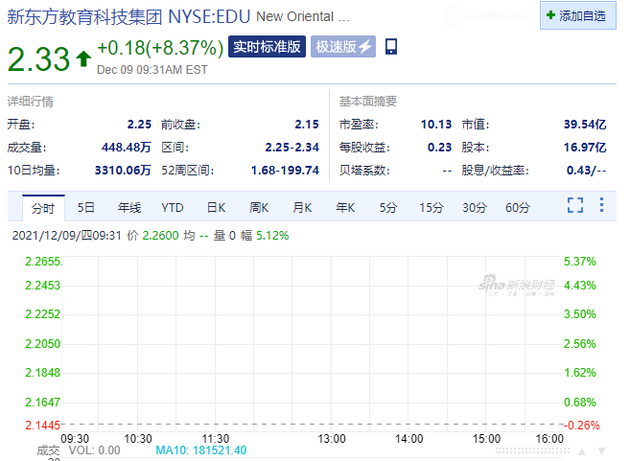Click the 市值 value 39.54亿

tap(585, 125)
